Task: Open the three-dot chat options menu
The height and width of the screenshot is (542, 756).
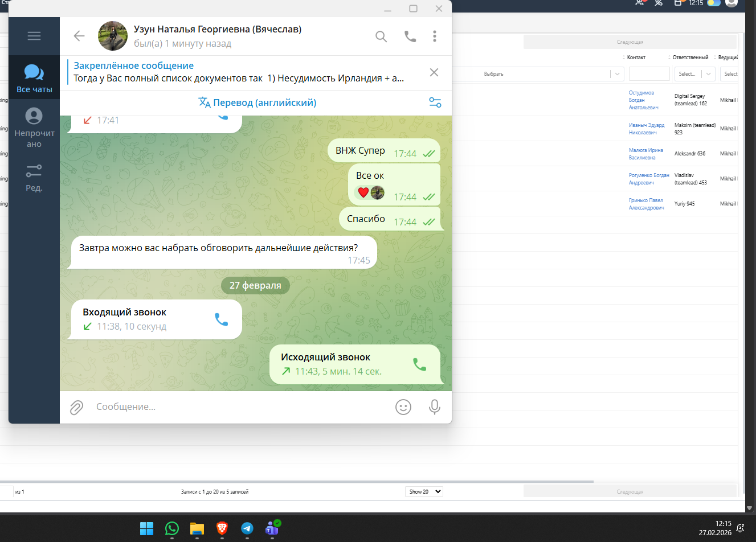Action: coord(435,36)
